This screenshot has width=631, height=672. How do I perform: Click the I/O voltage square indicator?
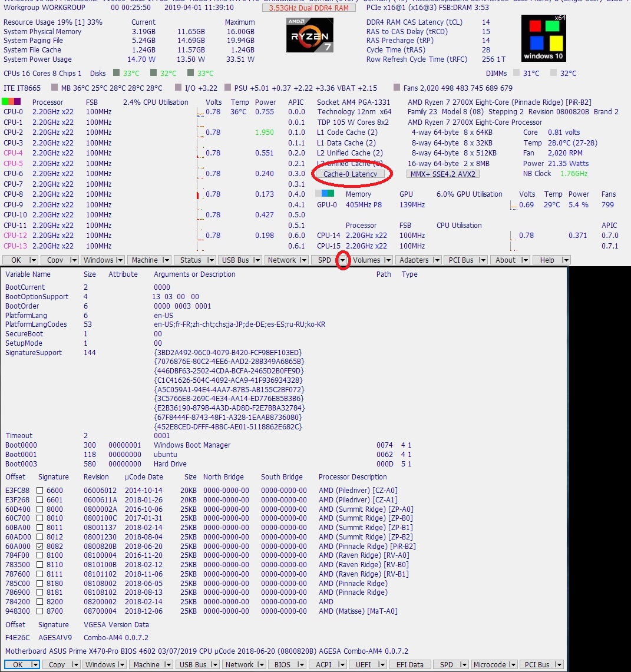(179, 87)
